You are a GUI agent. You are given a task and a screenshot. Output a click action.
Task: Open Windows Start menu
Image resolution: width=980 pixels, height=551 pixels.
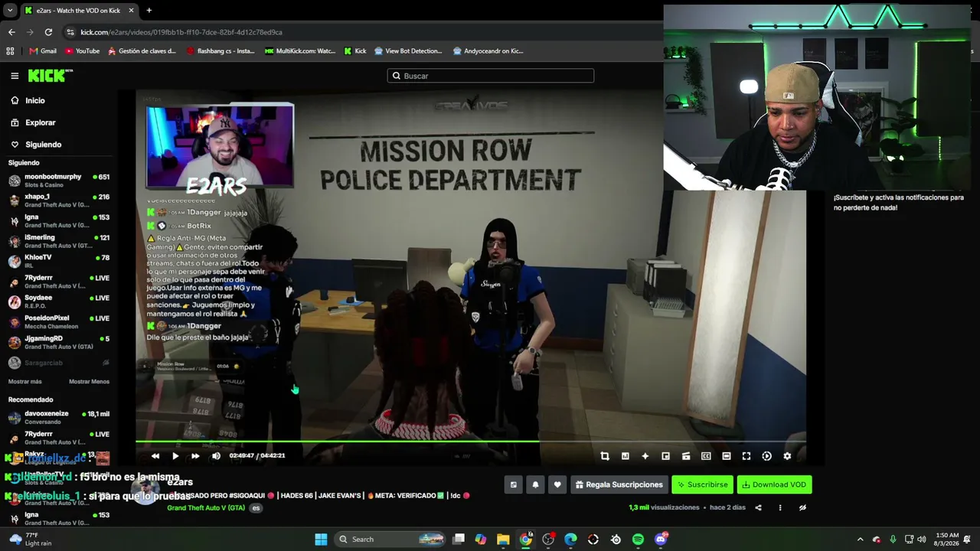pyautogui.click(x=321, y=540)
